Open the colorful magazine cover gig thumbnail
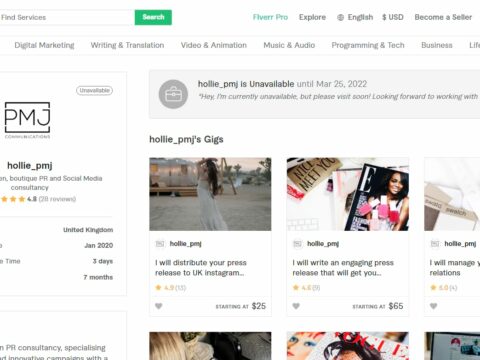The height and width of the screenshot is (360, 480). 348,346
